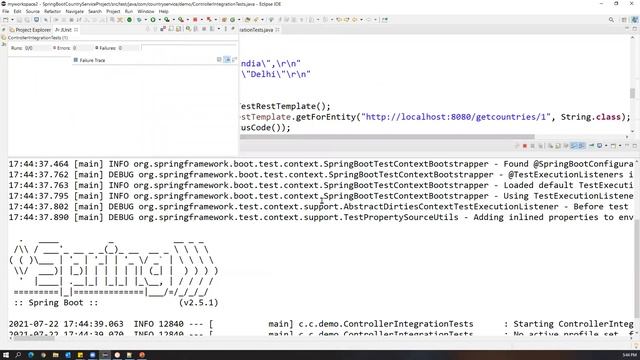This screenshot has width=640, height=360.
Task: Show stack trace in Console from Failure Trace
Action: pos(219,60)
